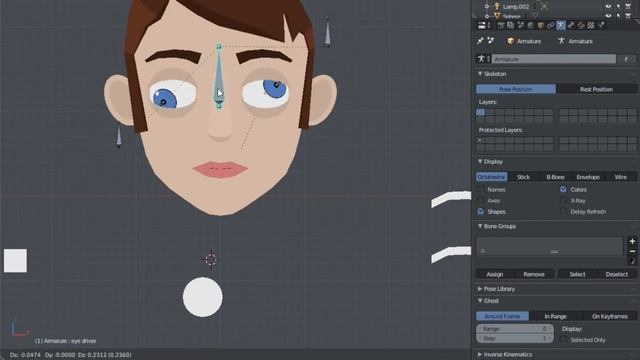Select Pose Position mode
Viewport: 640px width, 360px height.
pos(516,89)
